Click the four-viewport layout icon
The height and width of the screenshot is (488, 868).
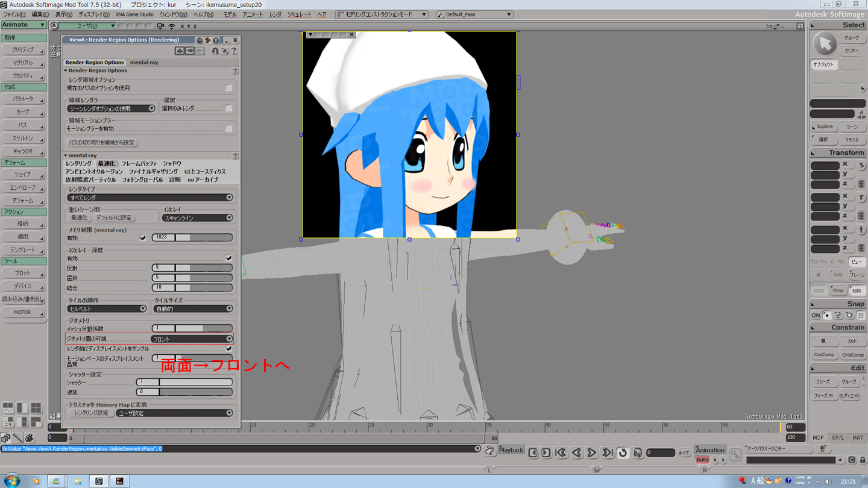36,408
